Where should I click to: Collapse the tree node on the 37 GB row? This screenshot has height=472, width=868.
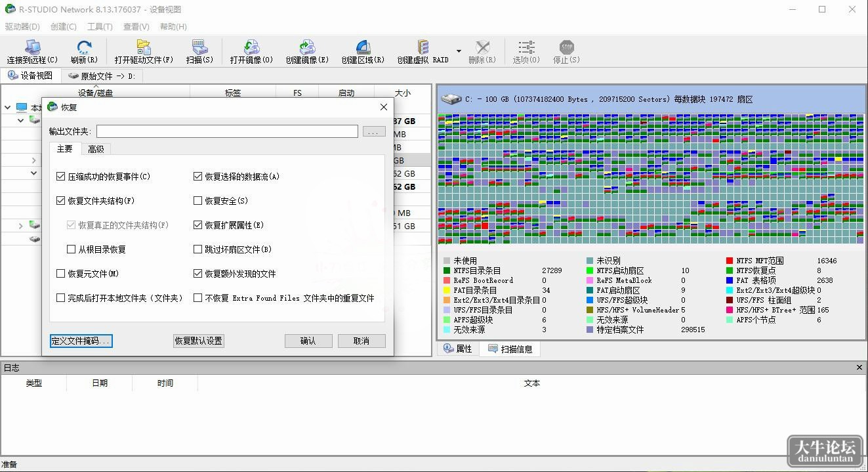[21, 121]
